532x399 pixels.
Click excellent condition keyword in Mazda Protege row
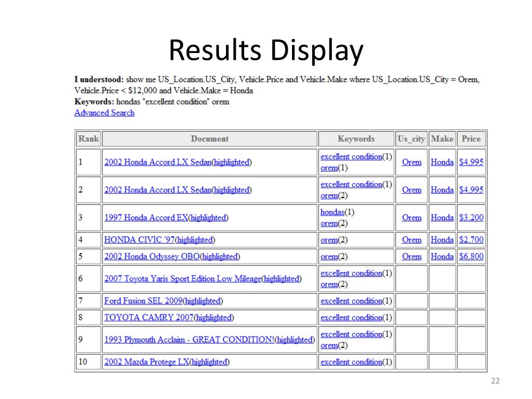pyautogui.click(x=351, y=362)
